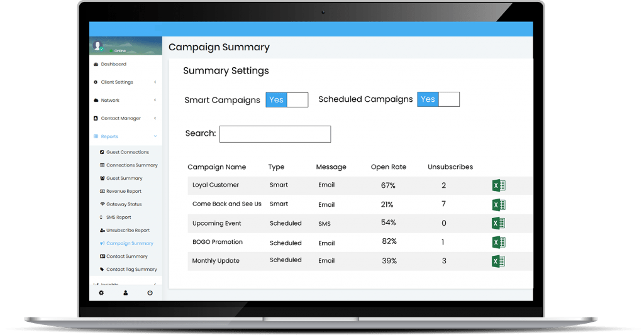The width and height of the screenshot is (644, 335).
Task: Expand the Network sidebar section
Action: (x=110, y=101)
